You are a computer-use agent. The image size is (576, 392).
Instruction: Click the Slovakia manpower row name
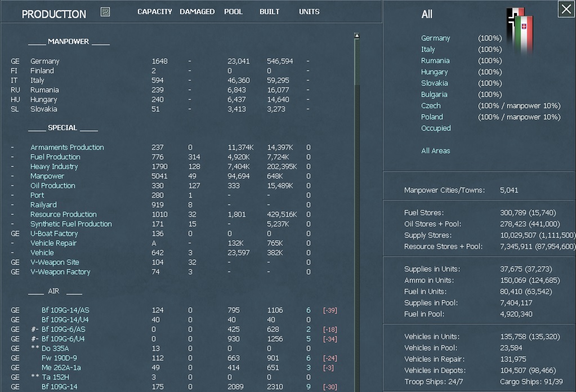[x=44, y=109]
